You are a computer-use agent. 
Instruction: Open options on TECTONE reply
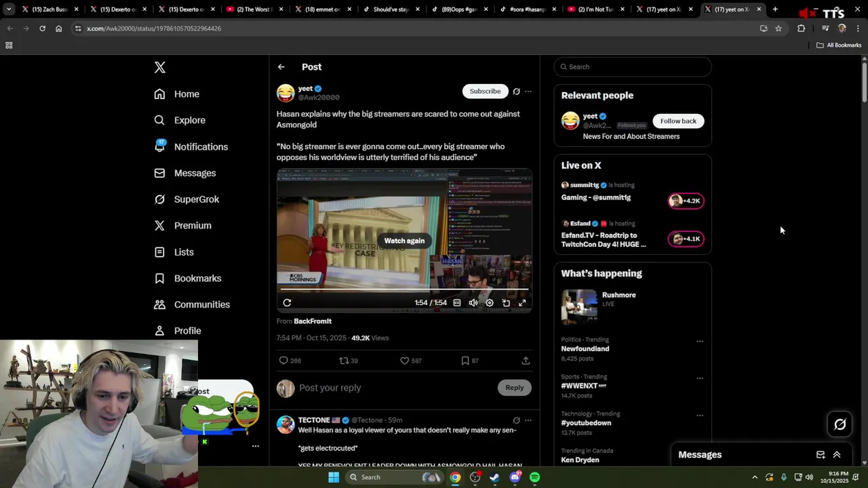click(528, 420)
